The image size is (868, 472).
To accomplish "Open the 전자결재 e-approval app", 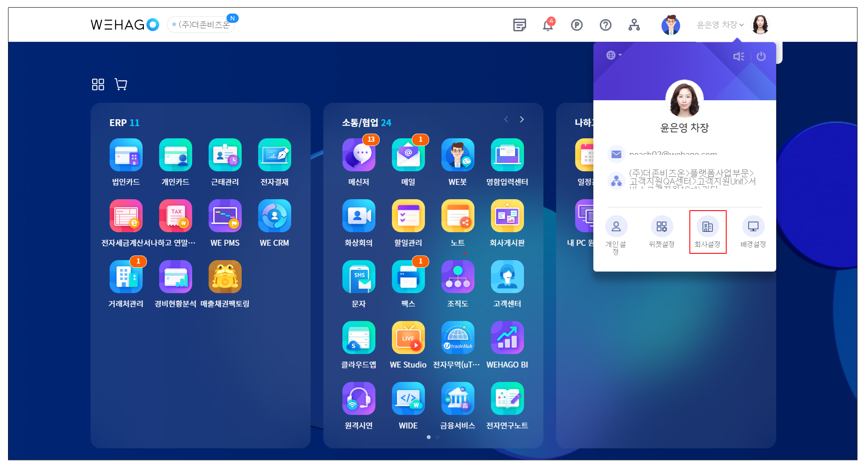I will coord(274,155).
